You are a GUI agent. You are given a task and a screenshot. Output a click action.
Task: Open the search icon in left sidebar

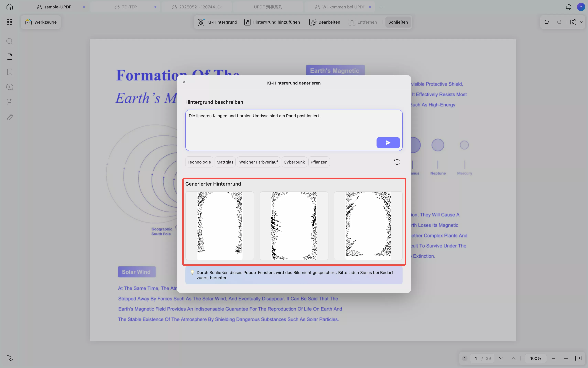click(x=9, y=41)
